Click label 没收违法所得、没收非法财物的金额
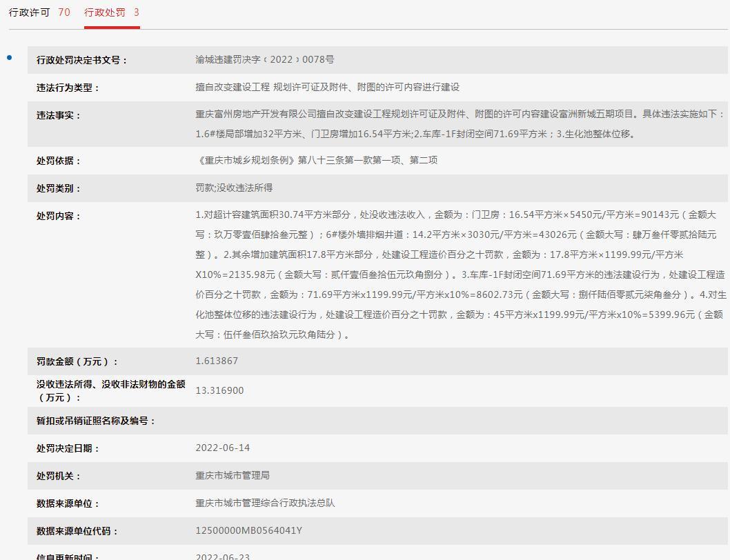This screenshot has height=560, width=730. [111, 390]
